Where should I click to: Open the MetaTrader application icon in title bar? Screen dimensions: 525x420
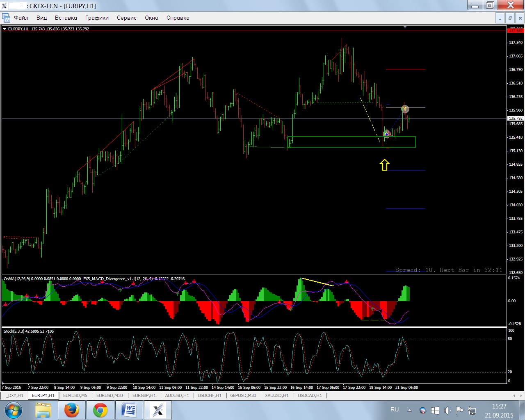tap(5, 5)
